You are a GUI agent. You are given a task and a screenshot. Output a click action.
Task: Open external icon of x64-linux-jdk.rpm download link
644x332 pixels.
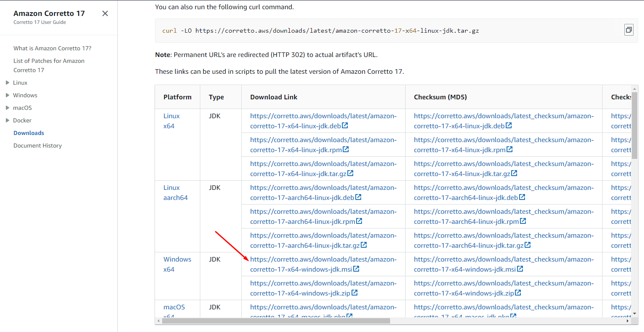[x=346, y=149]
